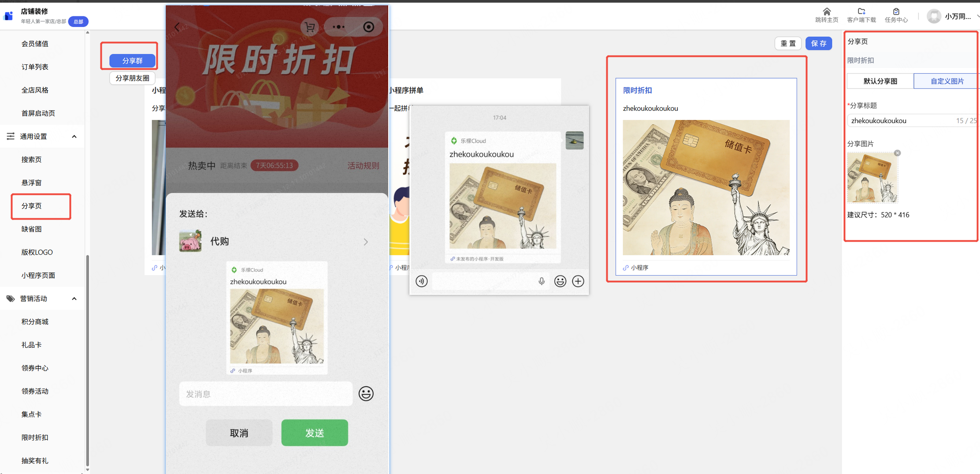
Task: Click the large 储值卡 preview image
Action: click(x=706, y=187)
